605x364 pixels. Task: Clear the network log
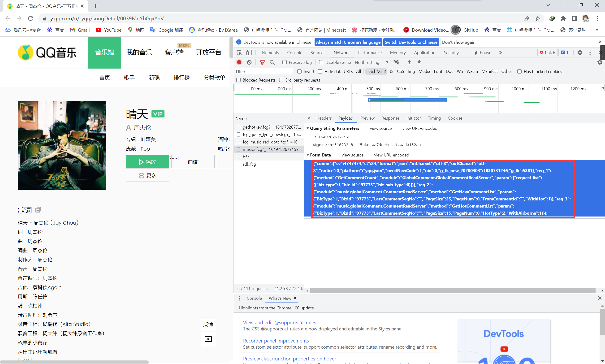[249, 62]
